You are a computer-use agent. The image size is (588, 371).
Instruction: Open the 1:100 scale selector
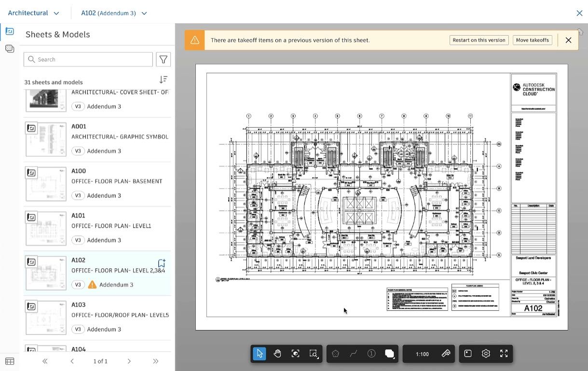point(422,354)
